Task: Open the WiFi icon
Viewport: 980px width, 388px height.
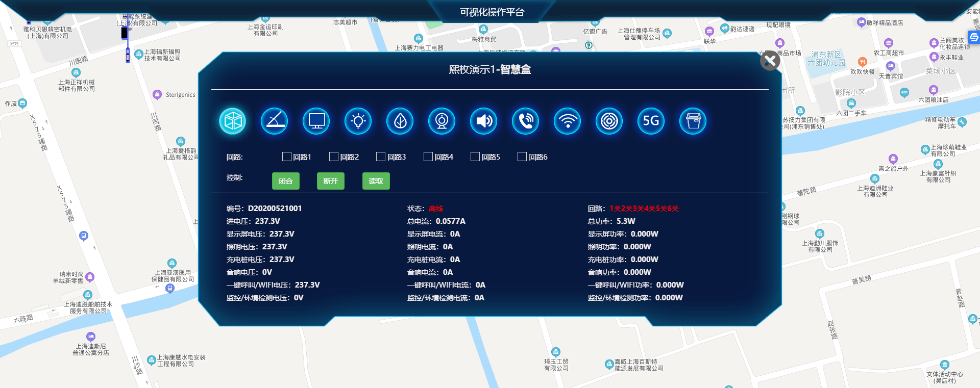Action: click(568, 121)
